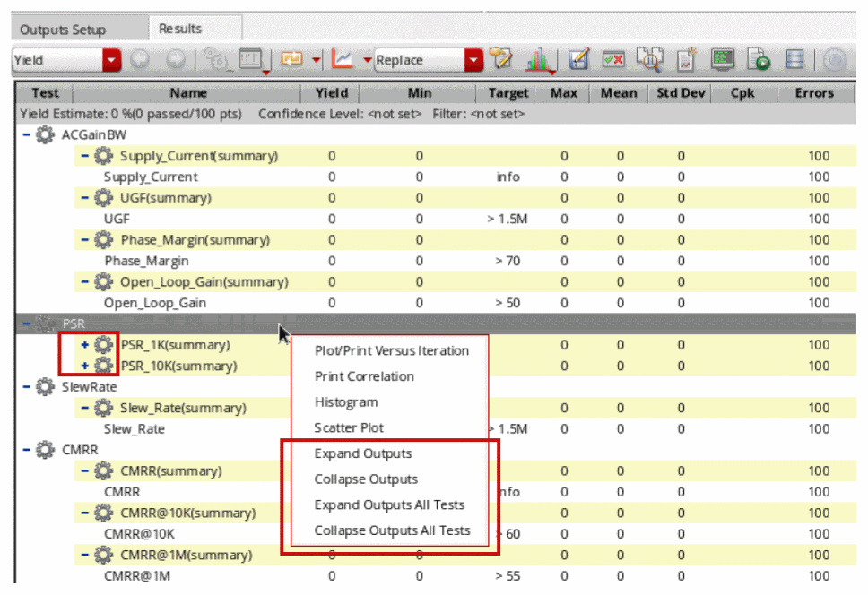
Task: Select Plot/Print Versus Iteration menu entry
Action: pyautogui.click(x=391, y=350)
